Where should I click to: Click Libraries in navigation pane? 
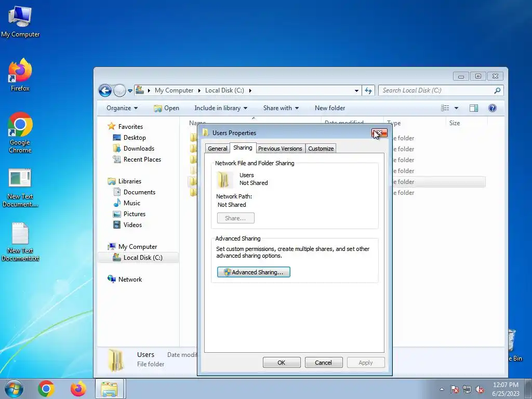tap(129, 181)
